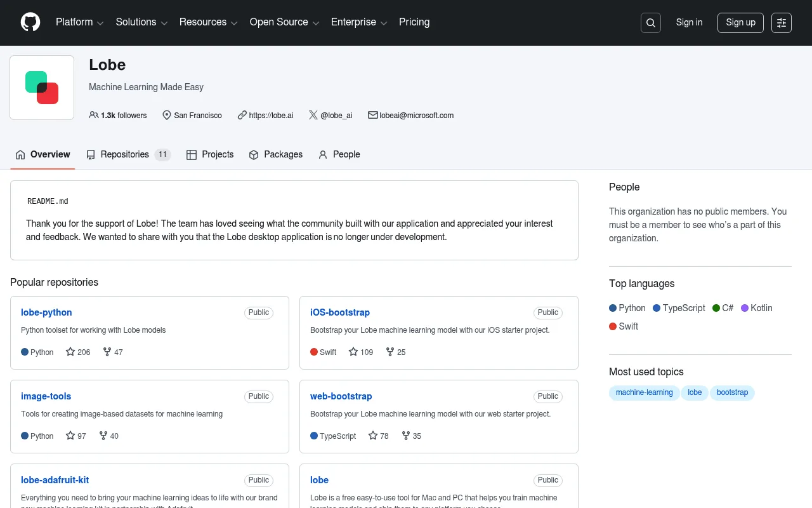Click the Sign in link

[689, 22]
